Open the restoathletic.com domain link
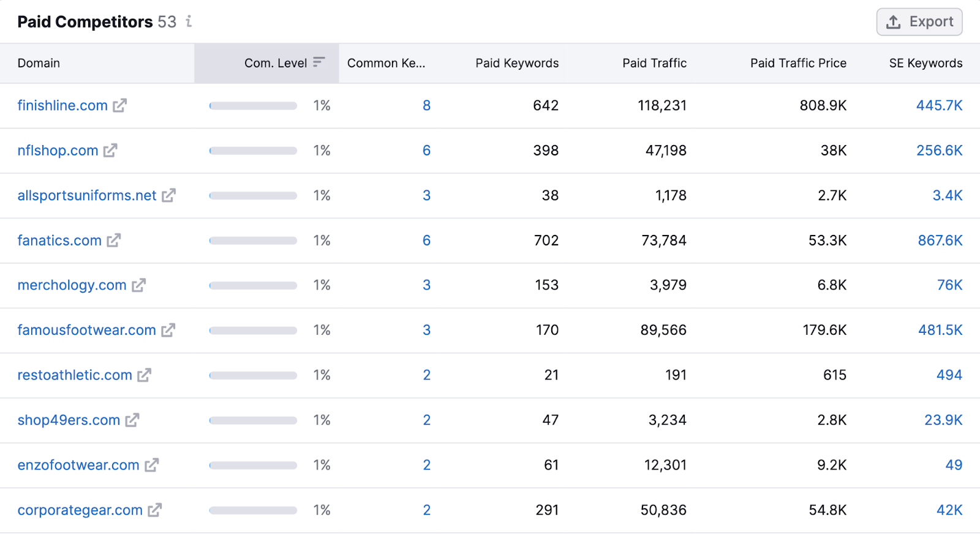 coord(75,375)
